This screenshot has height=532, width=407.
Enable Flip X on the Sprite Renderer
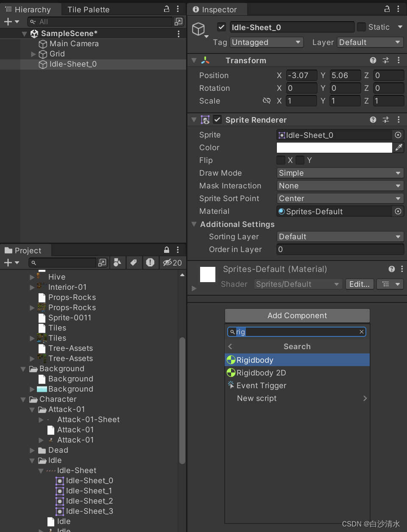pos(281,160)
